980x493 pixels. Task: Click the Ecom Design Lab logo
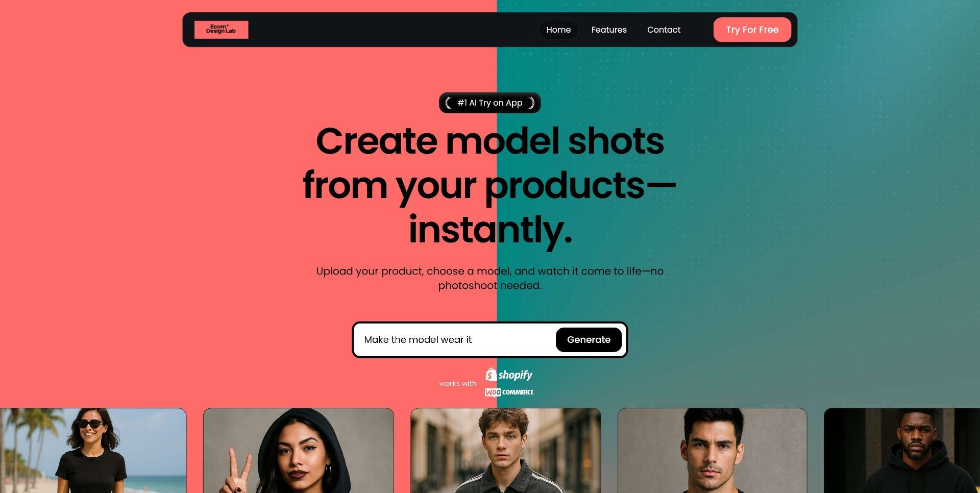221,30
